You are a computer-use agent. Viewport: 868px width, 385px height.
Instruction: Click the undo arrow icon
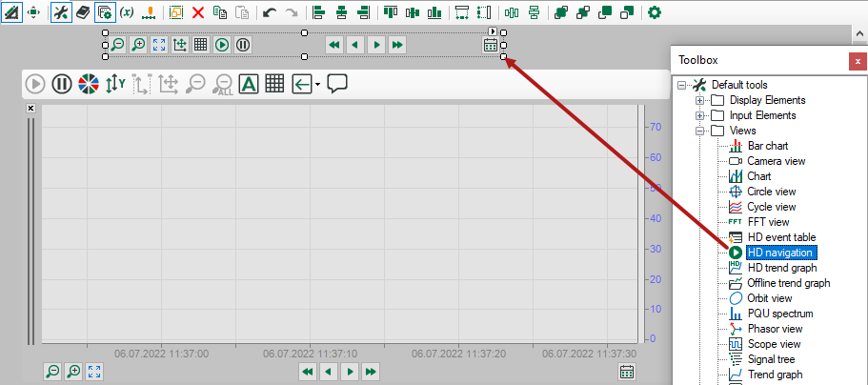click(x=270, y=12)
